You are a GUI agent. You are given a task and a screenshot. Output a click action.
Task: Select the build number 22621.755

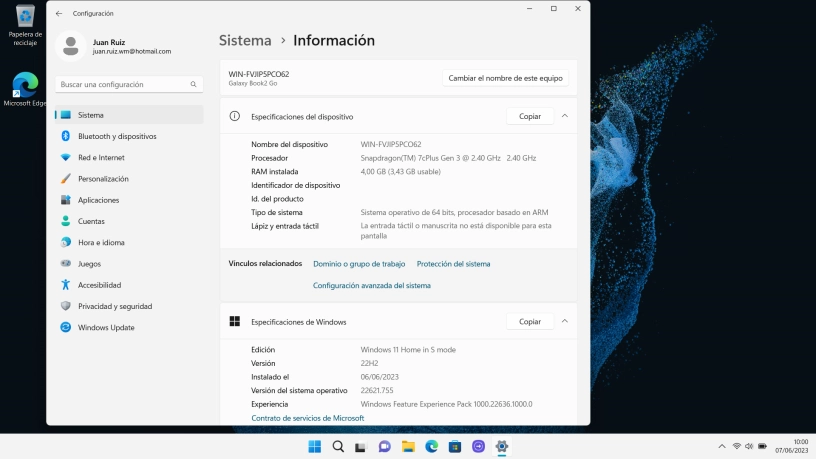(x=377, y=390)
